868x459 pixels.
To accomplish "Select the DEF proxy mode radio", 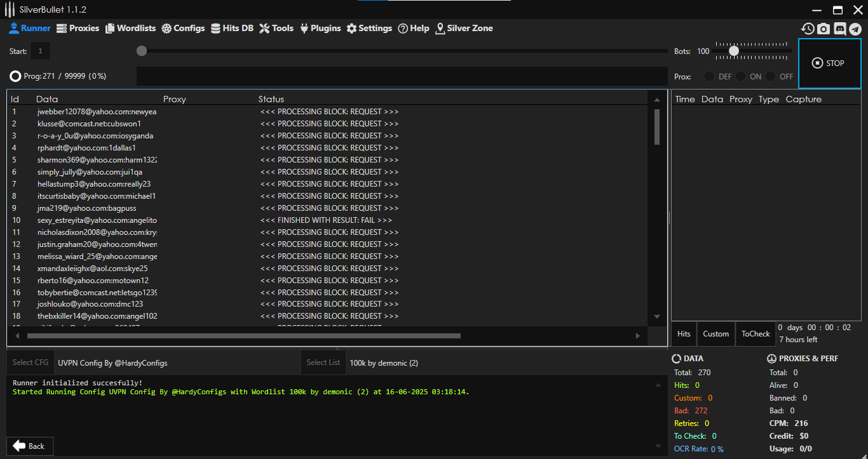I will point(709,76).
